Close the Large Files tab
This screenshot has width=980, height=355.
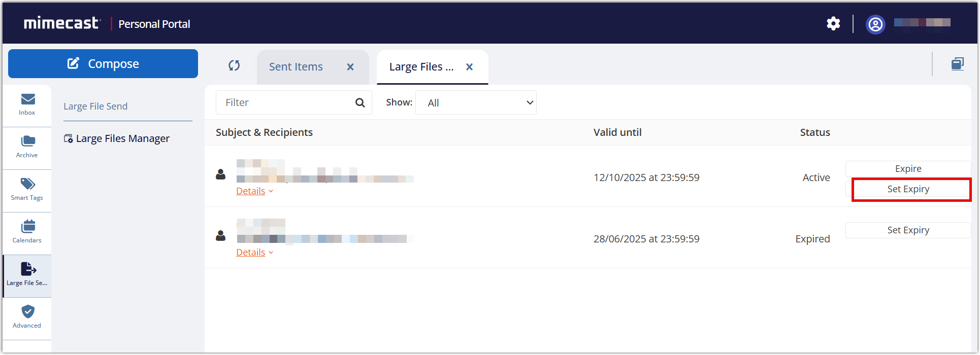[470, 67]
